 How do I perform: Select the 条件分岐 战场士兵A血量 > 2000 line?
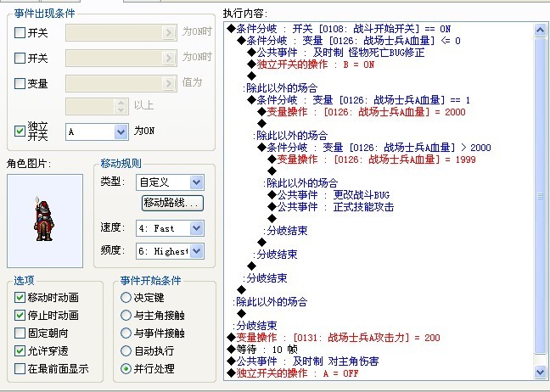(x=374, y=148)
